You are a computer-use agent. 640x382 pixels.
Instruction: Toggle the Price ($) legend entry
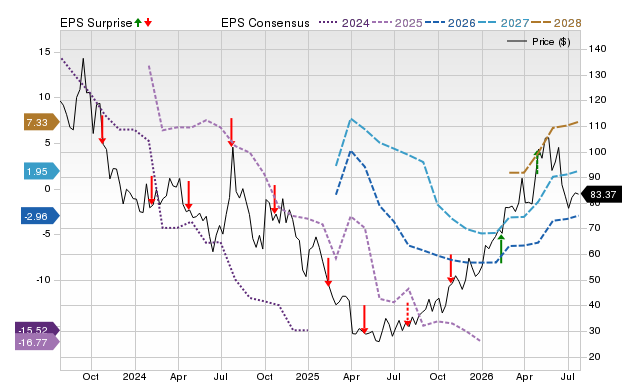click(539, 42)
